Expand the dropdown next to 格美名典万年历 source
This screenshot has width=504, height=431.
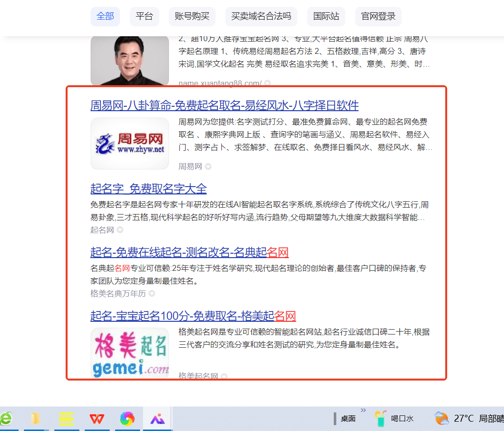pos(152,293)
